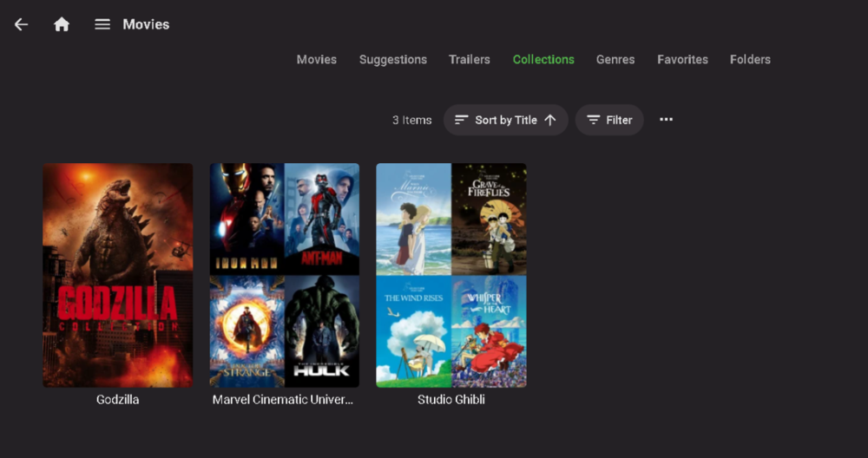Go back with the left arrow icon
The image size is (868, 458).
tap(21, 24)
